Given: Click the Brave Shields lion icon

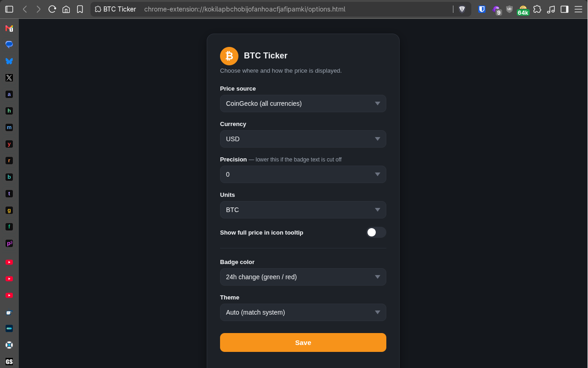Looking at the screenshot, I should coord(462,9).
